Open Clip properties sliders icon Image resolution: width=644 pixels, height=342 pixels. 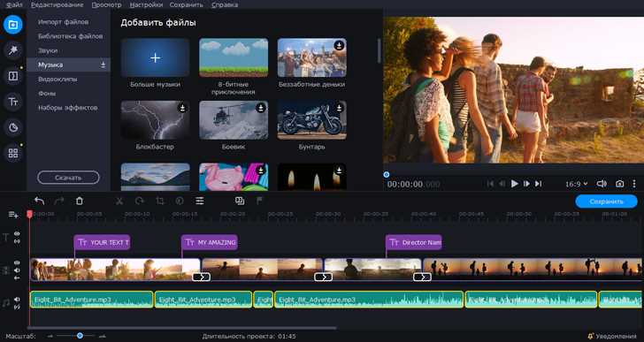pyautogui.click(x=200, y=201)
